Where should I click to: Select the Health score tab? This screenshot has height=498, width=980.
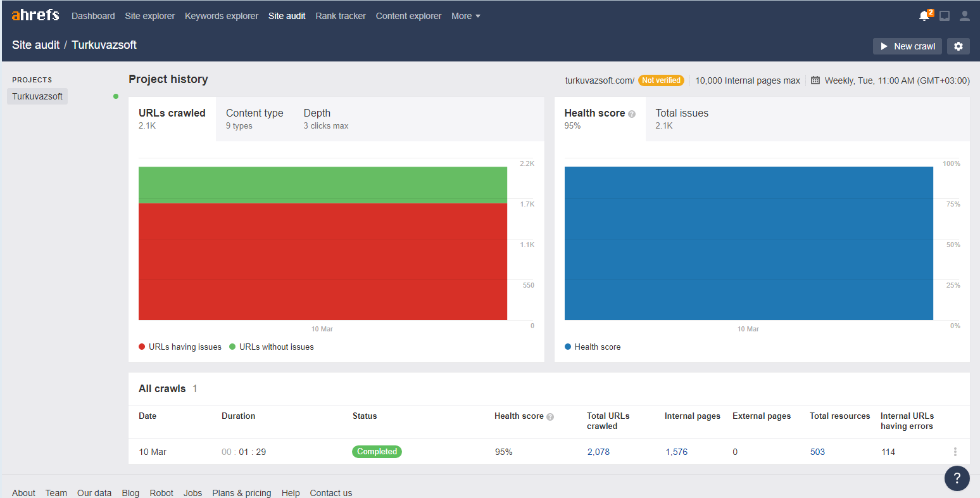click(x=600, y=119)
